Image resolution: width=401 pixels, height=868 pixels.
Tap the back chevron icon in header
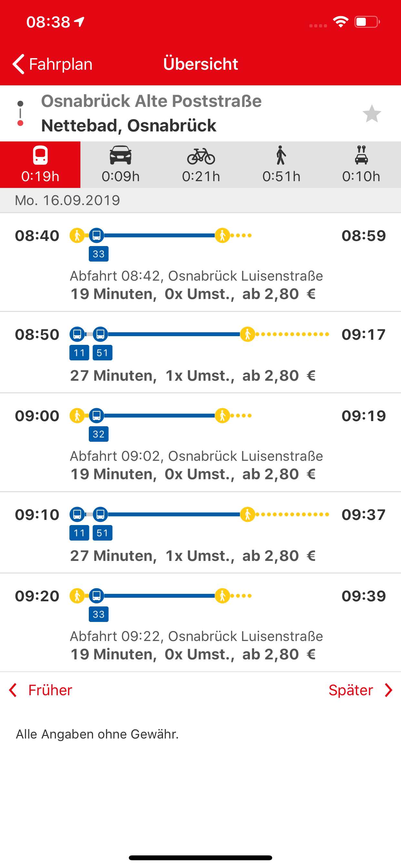tap(18, 64)
